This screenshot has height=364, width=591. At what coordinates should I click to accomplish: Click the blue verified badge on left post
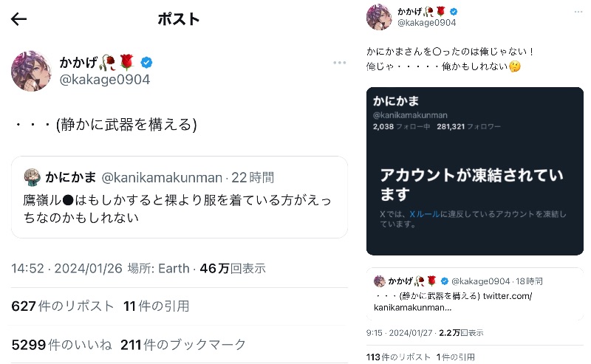point(147,62)
